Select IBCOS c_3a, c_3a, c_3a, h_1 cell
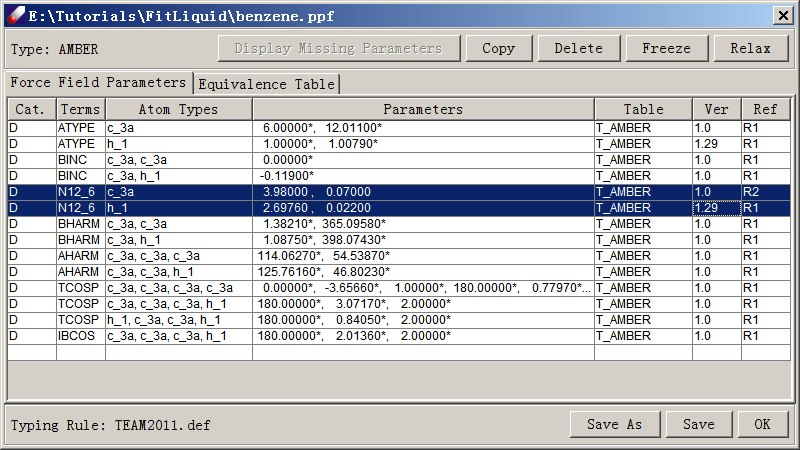The height and width of the screenshot is (450, 800). point(179,336)
